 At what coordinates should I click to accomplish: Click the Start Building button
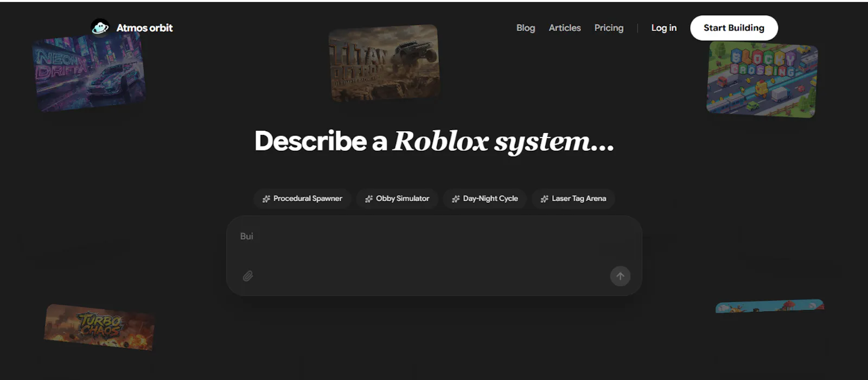(x=734, y=28)
